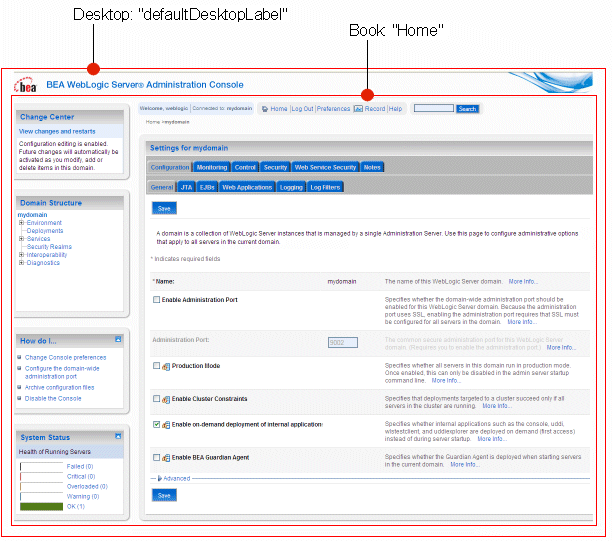The image size is (612, 541).
Task: Switch to the Control tab
Action: coord(245,167)
